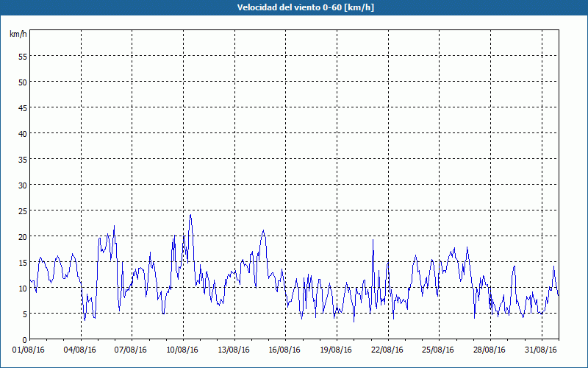Viewport: 588px width, 368px height.
Task: Click the 16/08/16 date label
Action: pos(284,350)
